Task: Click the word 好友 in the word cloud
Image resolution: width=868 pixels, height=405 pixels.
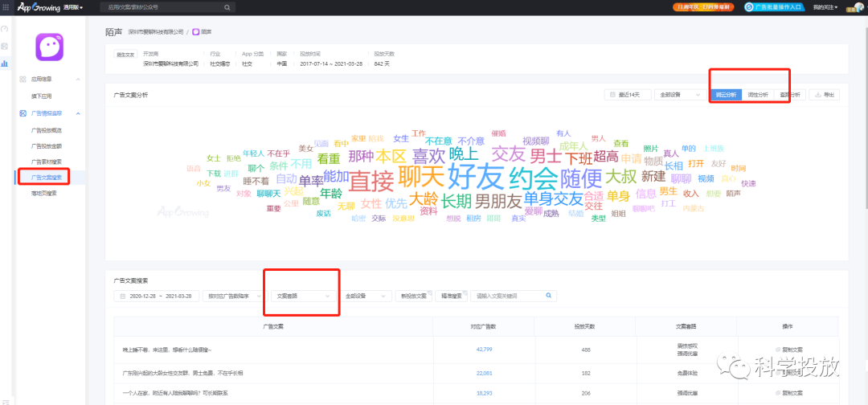Action: pos(476,177)
